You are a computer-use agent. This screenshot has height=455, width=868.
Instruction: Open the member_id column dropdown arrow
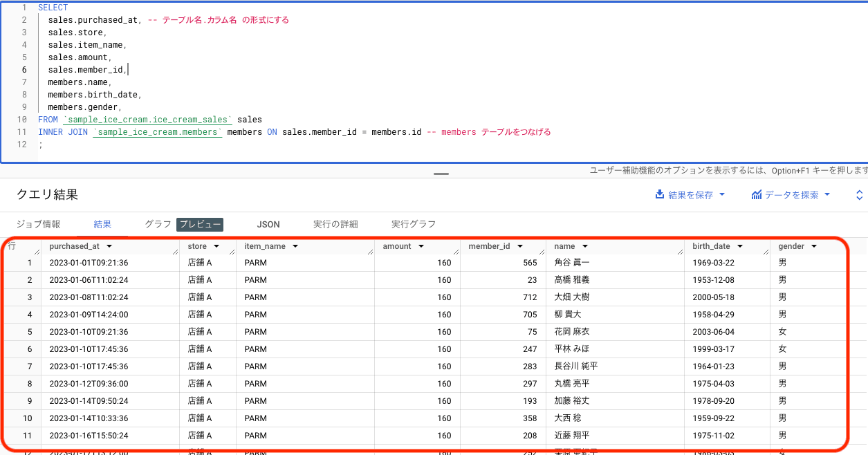pyautogui.click(x=520, y=246)
